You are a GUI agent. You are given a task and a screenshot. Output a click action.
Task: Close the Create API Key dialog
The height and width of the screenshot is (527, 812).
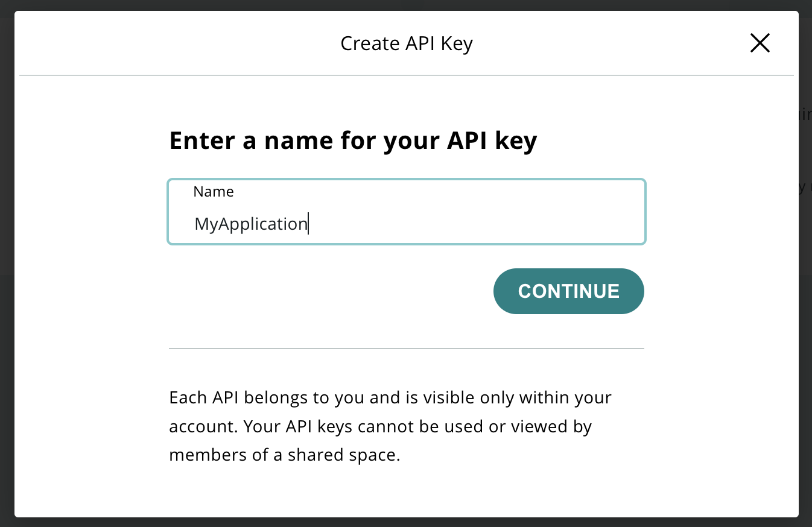point(760,43)
